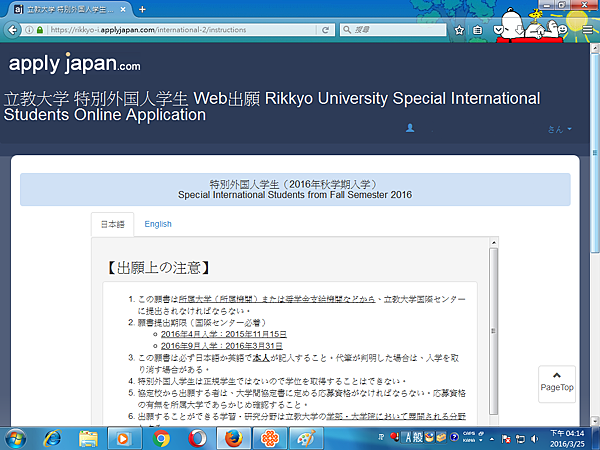
Task: Open a new tab with plus button
Action: tap(142, 9)
